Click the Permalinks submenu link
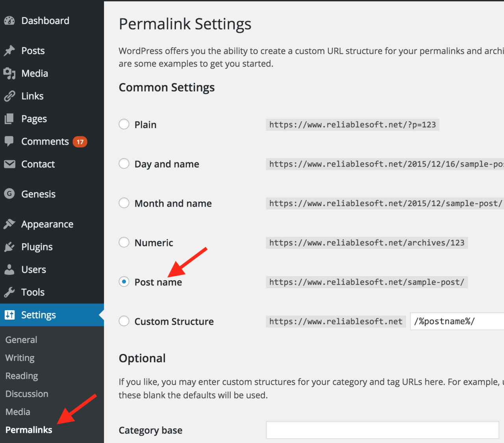This screenshot has width=504, height=443. click(28, 430)
